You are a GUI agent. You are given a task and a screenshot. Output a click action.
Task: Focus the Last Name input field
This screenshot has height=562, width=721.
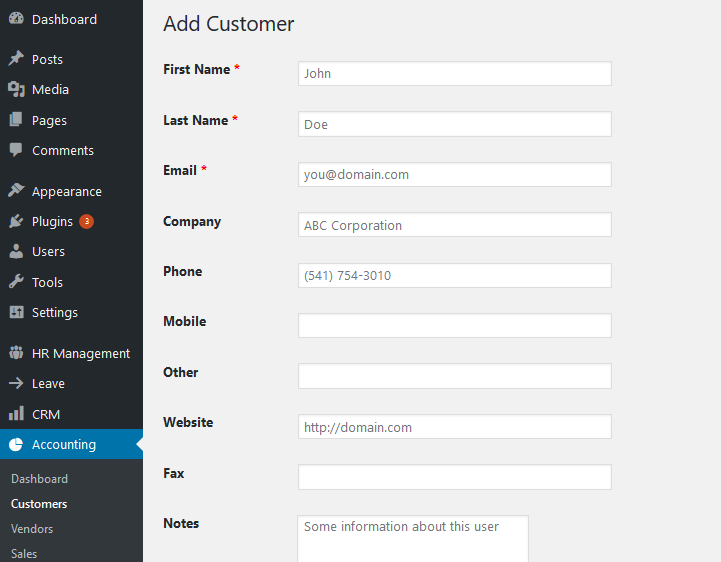pos(455,124)
